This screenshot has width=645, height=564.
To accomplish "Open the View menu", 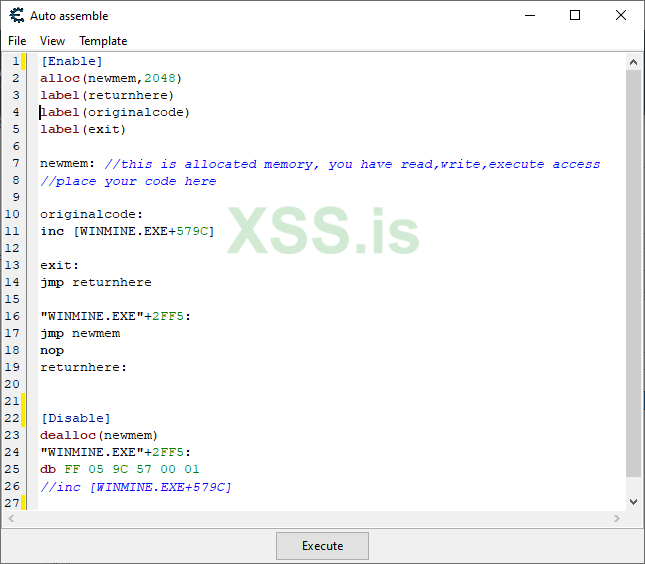I will point(52,41).
